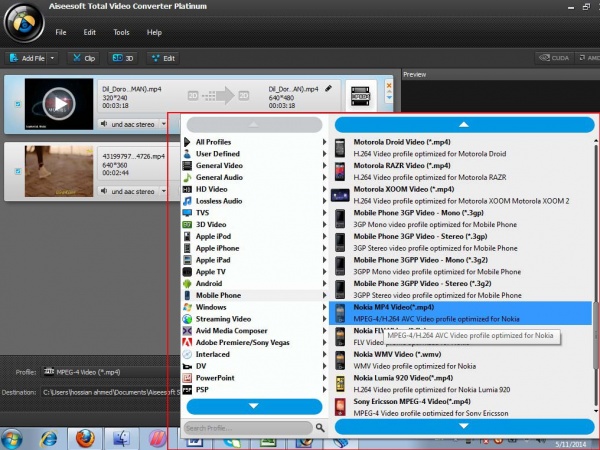Click the MPEG4 format icon for first file
The height and width of the screenshot is (450, 600).
tap(360, 96)
